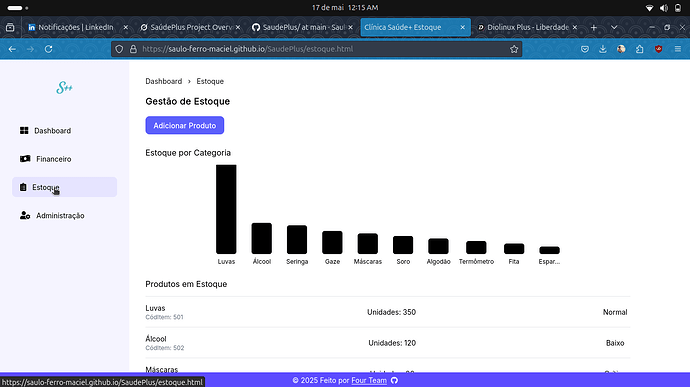Reload the page with refresh icon
This screenshot has height=387, width=690.
(x=48, y=49)
